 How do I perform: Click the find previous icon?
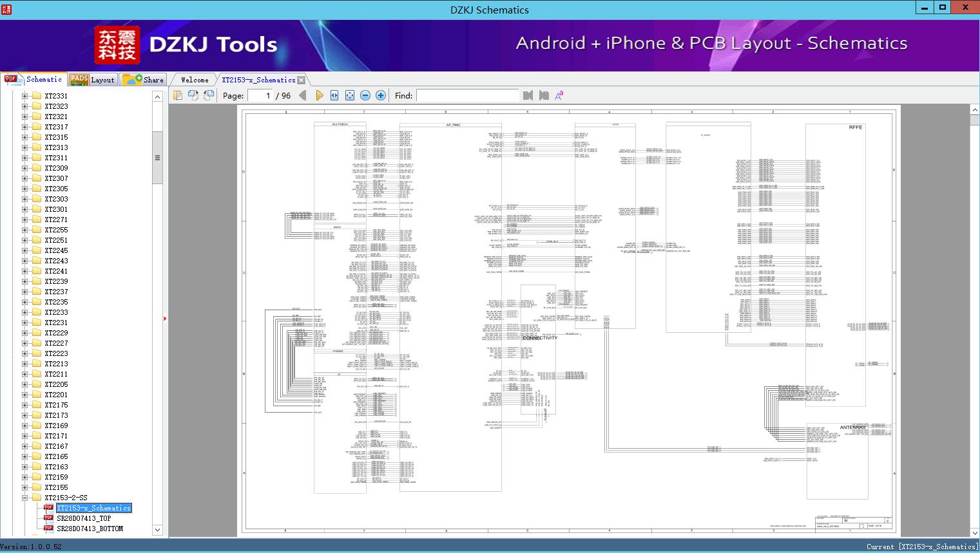pyautogui.click(x=528, y=95)
